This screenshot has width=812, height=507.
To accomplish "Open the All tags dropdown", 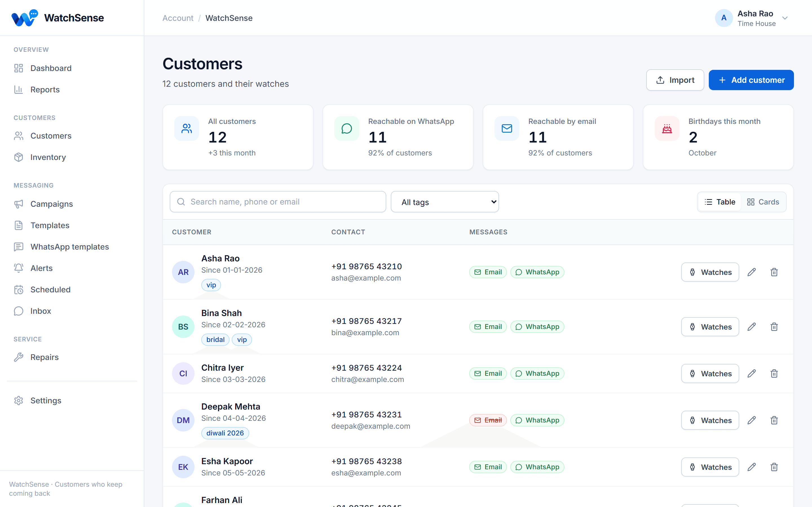I will point(445,202).
